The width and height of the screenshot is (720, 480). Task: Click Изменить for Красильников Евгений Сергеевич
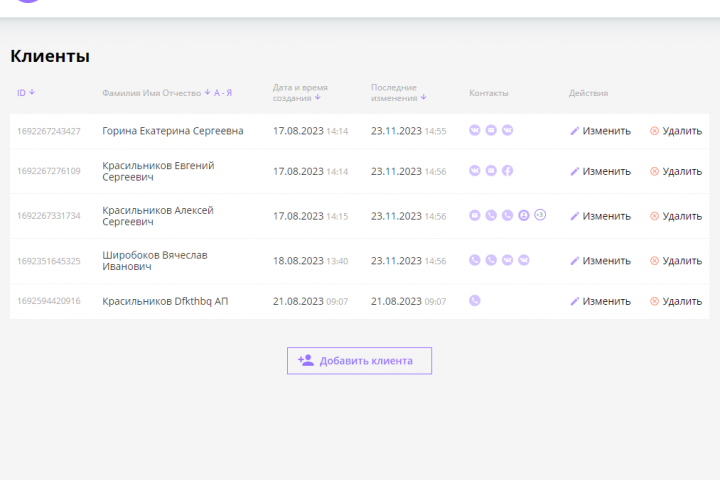pyautogui.click(x=601, y=171)
